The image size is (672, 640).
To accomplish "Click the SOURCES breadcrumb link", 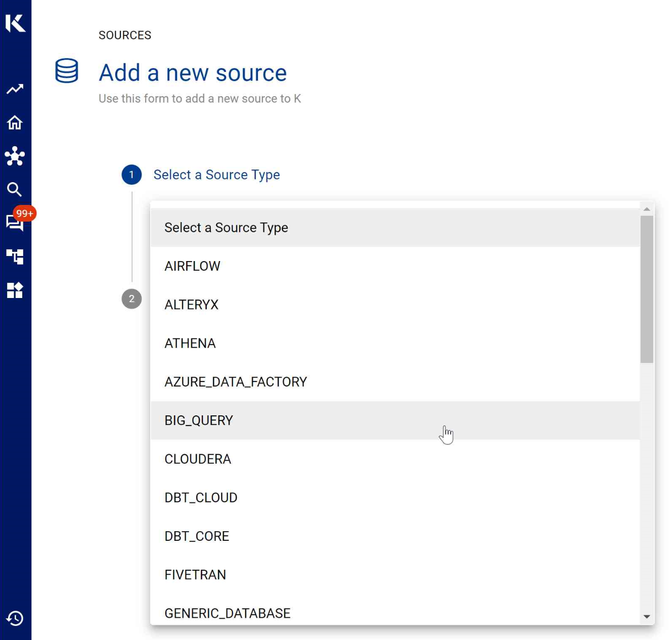I will click(125, 35).
